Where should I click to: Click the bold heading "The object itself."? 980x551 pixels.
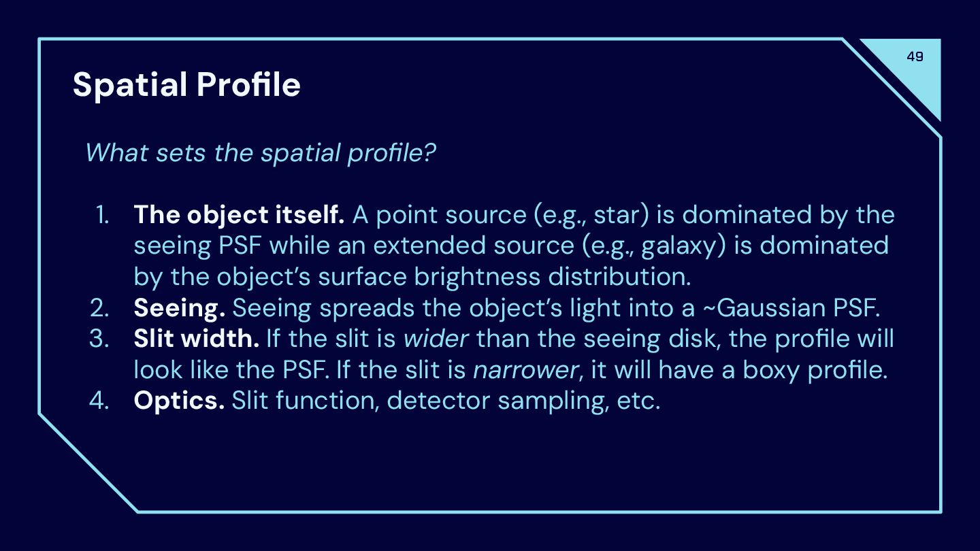pyautogui.click(x=239, y=215)
